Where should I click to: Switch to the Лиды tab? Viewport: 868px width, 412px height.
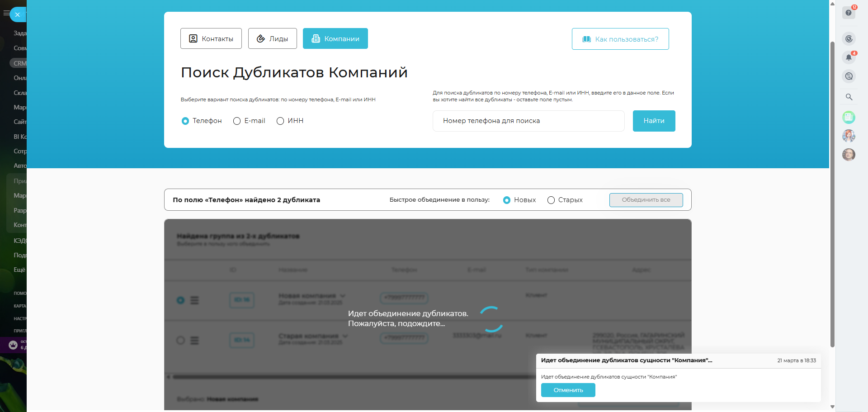tap(272, 38)
